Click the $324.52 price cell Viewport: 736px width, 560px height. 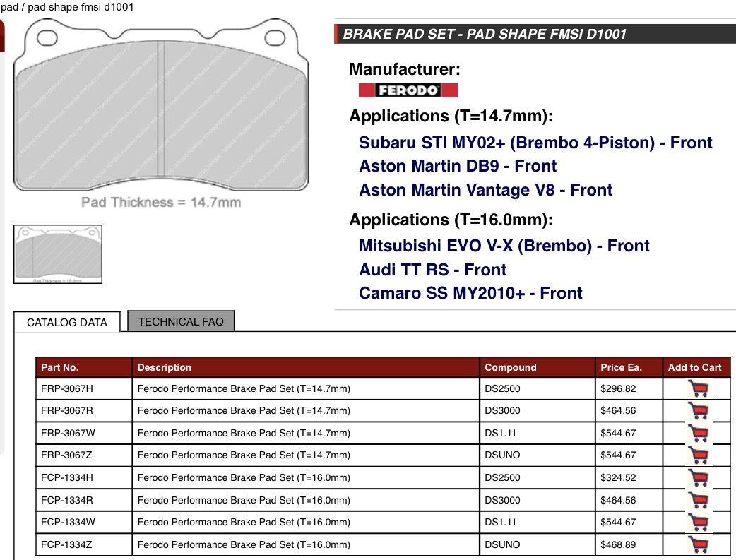click(x=629, y=478)
